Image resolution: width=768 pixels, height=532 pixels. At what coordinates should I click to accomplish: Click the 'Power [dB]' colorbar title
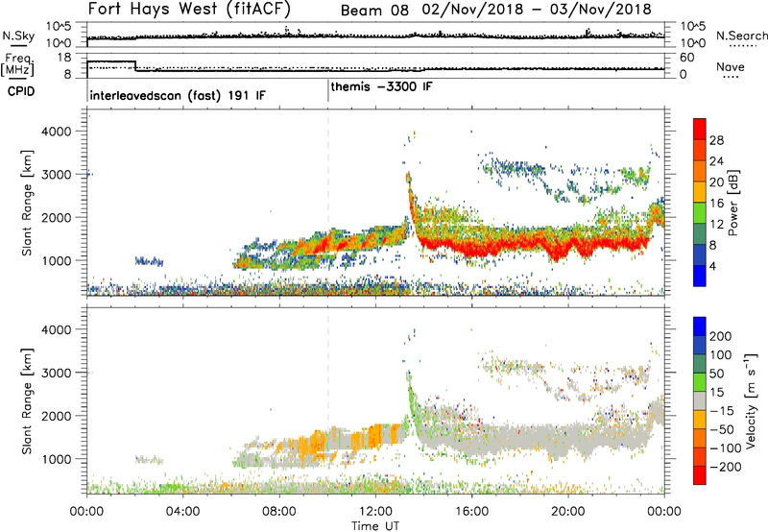(733, 203)
